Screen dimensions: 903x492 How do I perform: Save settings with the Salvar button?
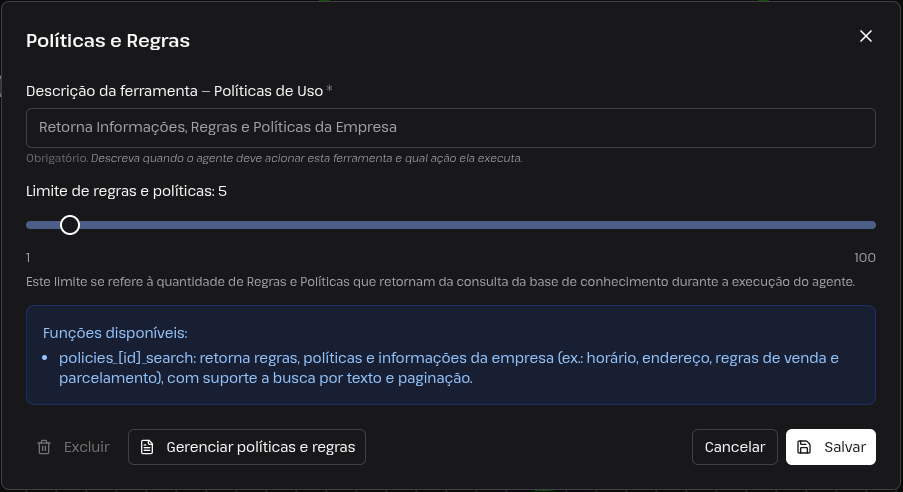(x=830, y=447)
